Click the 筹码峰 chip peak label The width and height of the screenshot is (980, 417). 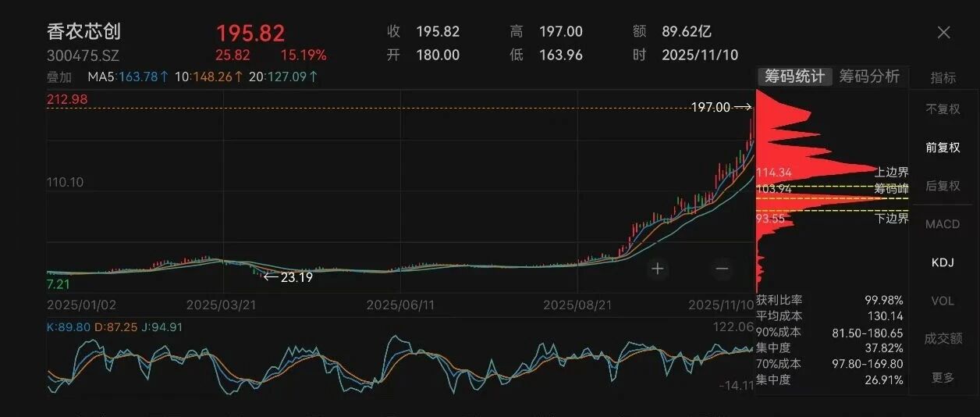pyautogui.click(x=892, y=188)
